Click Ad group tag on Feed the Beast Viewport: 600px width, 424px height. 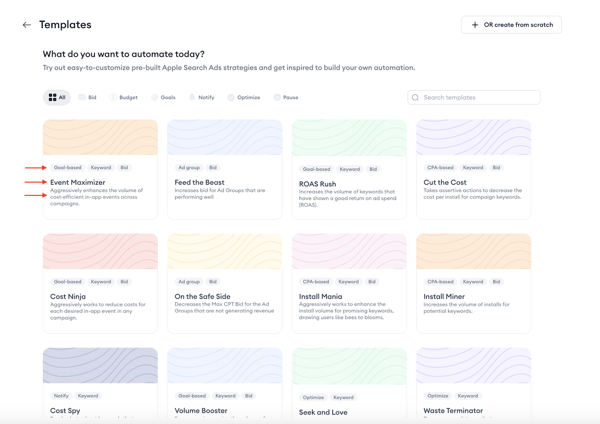189,168
